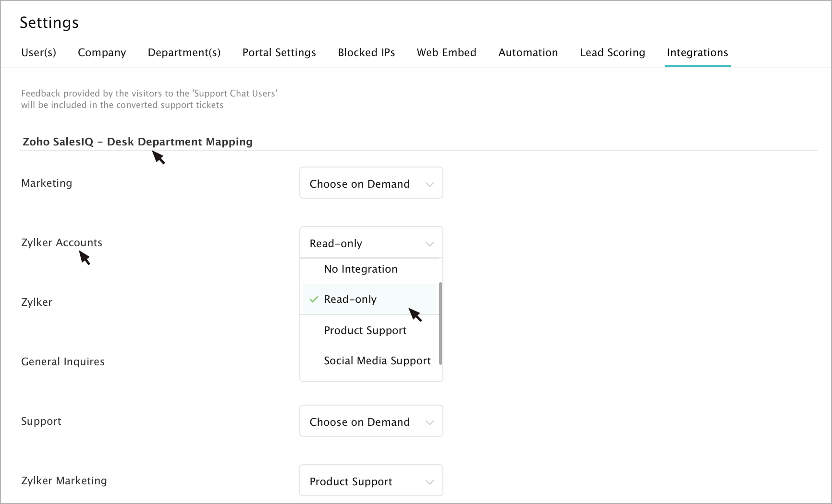
Task: Choose Social Media Support option
Action: tap(377, 361)
